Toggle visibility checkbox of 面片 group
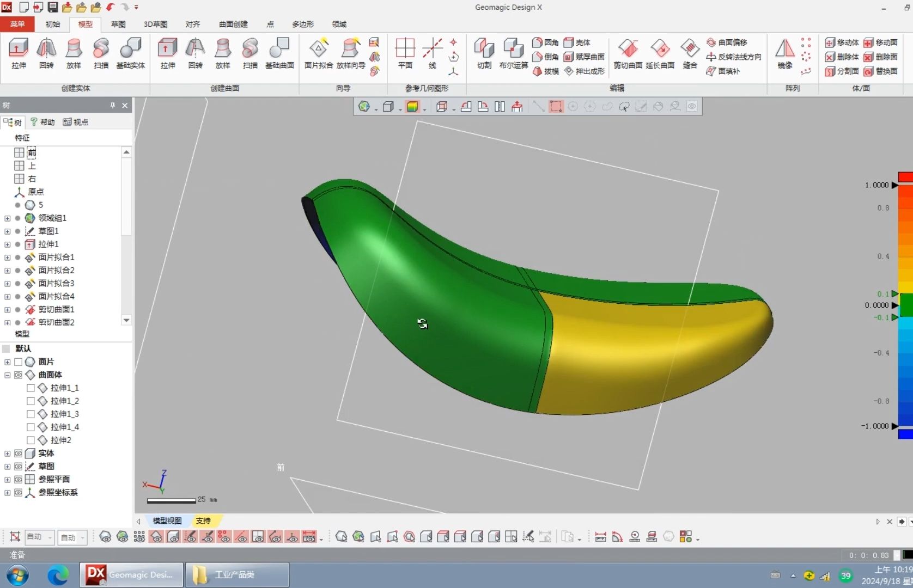The height and width of the screenshot is (588, 913). [x=18, y=362]
